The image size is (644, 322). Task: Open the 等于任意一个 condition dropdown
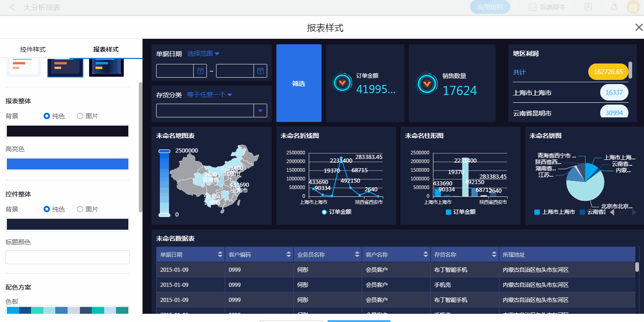[209, 95]
